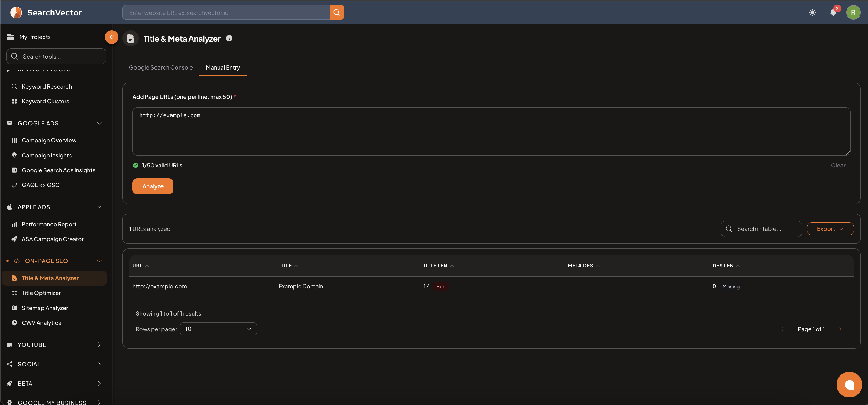Open Keyword Clusters tool
This screenshot has width=868, height=405.
point(45,102)
